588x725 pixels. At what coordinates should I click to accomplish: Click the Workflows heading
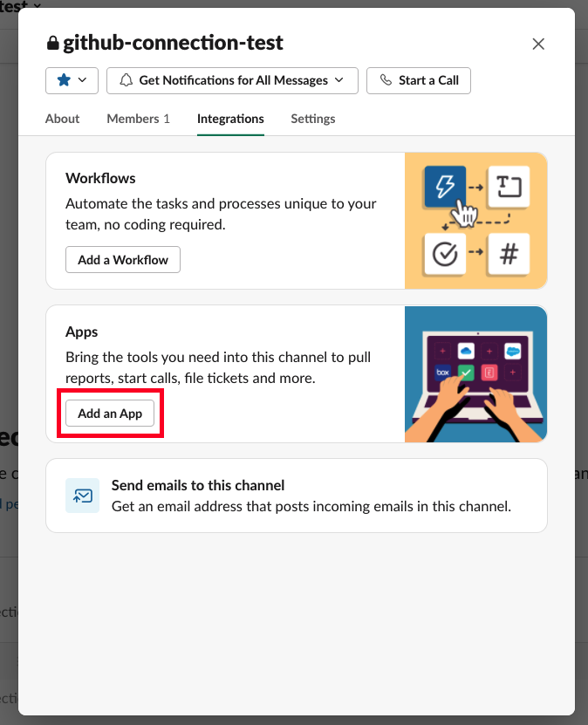click(x=100, y=178)
